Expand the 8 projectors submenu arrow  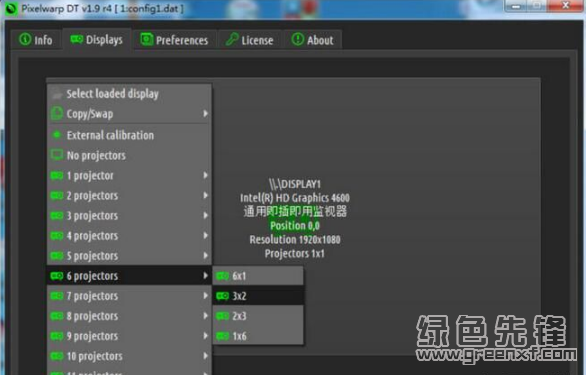[205, 316]
